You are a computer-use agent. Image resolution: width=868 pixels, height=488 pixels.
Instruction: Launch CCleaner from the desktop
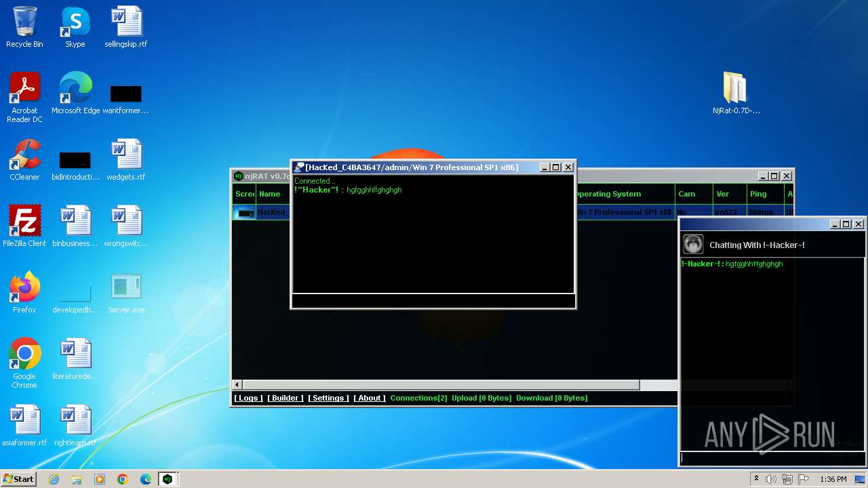tap(24, 160)
